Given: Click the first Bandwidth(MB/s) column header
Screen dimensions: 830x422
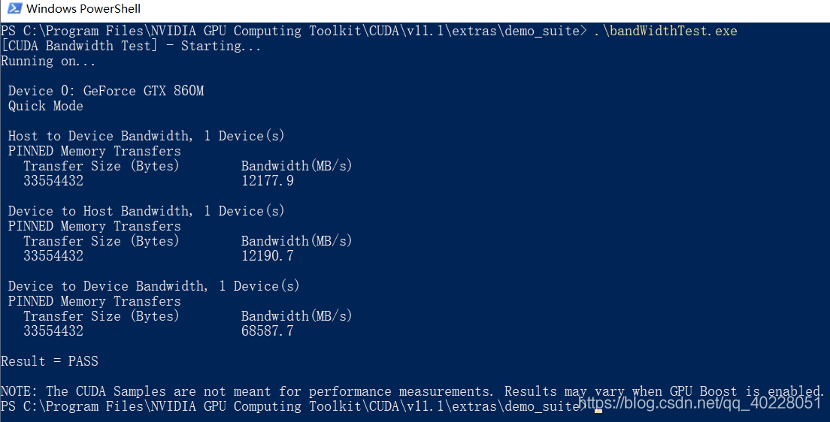Looking at the screenshot, I should [x=297, y=166].
